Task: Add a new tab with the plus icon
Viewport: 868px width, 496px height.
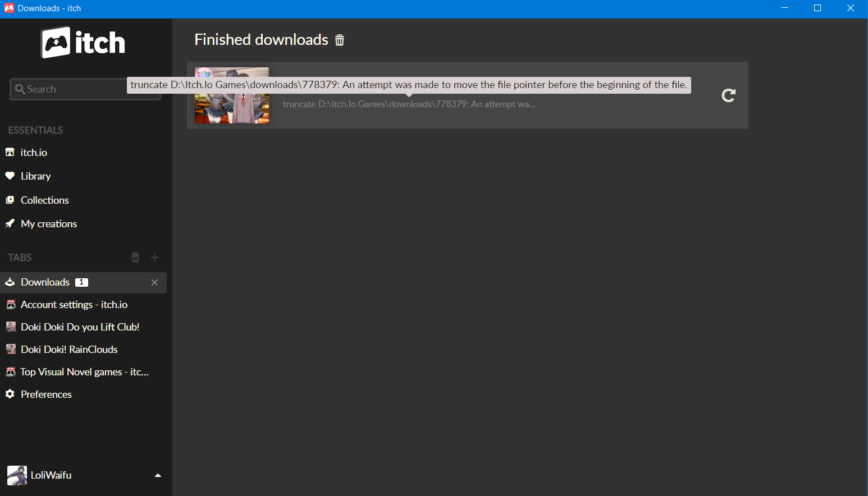Action: pyautogui.click(x=155, y=258)
